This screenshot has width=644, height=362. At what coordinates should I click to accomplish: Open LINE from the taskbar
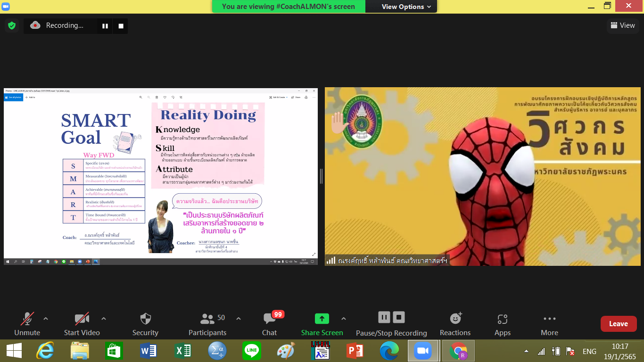pos(252,351)
